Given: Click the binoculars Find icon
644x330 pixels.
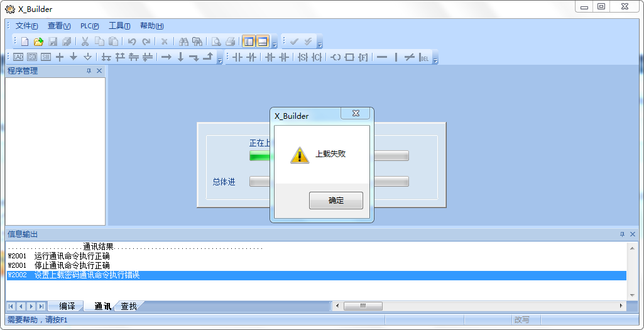Looking at the screenshot, I should (x=183, y=41).
